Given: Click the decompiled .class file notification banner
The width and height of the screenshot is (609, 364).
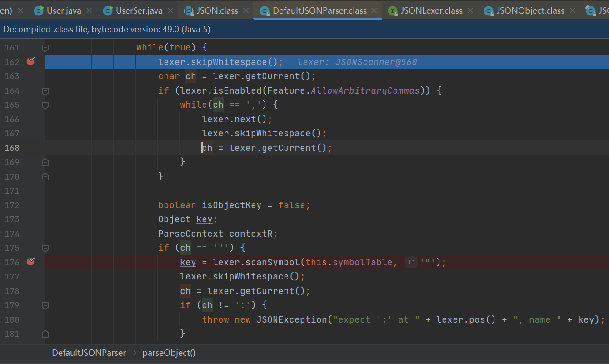Looking at the screenshot, I should pyautogui.click(x=304, y=30).
